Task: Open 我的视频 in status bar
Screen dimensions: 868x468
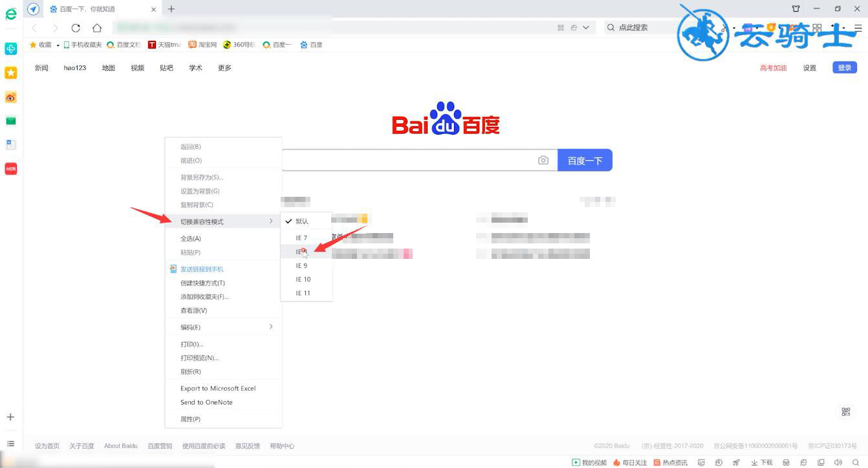Action: pyautogui.click(x=589, y=462)
